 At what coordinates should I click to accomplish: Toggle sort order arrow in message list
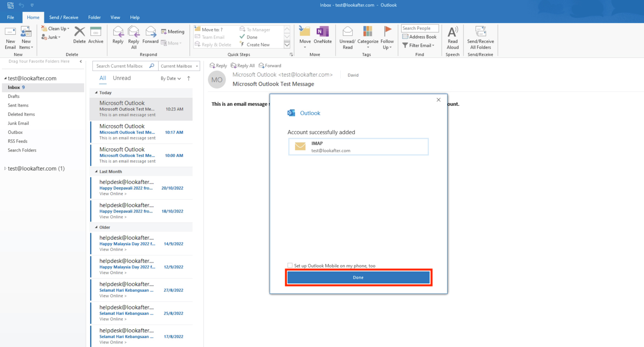pyautogui.click(x=189, y=78)
